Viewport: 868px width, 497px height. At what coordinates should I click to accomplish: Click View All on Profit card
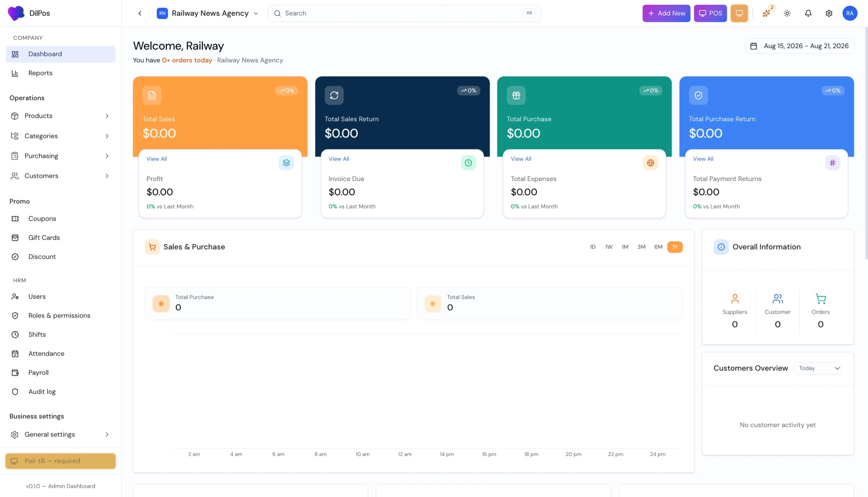point(157,159)
